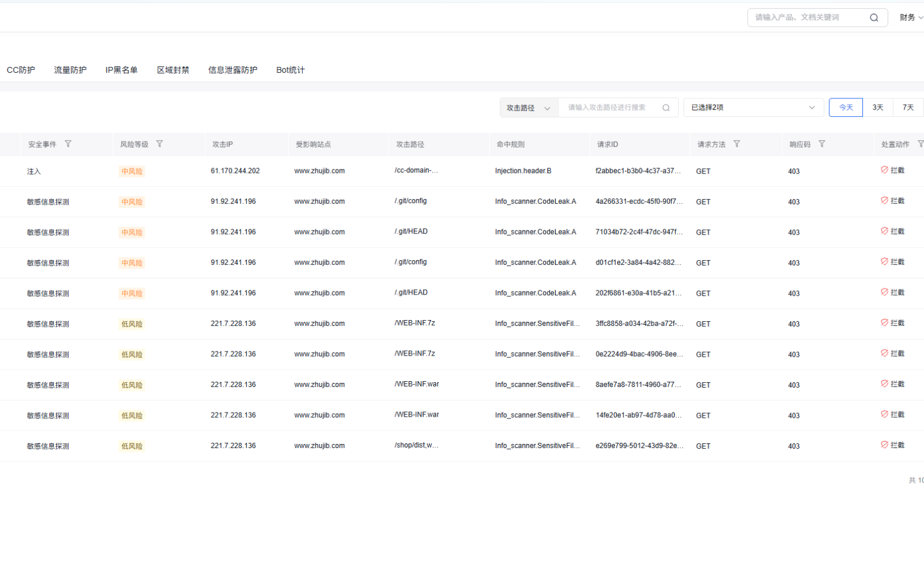Select the 3天 time range option
Viewport: 924px width, 572px height.
point(878,107)
